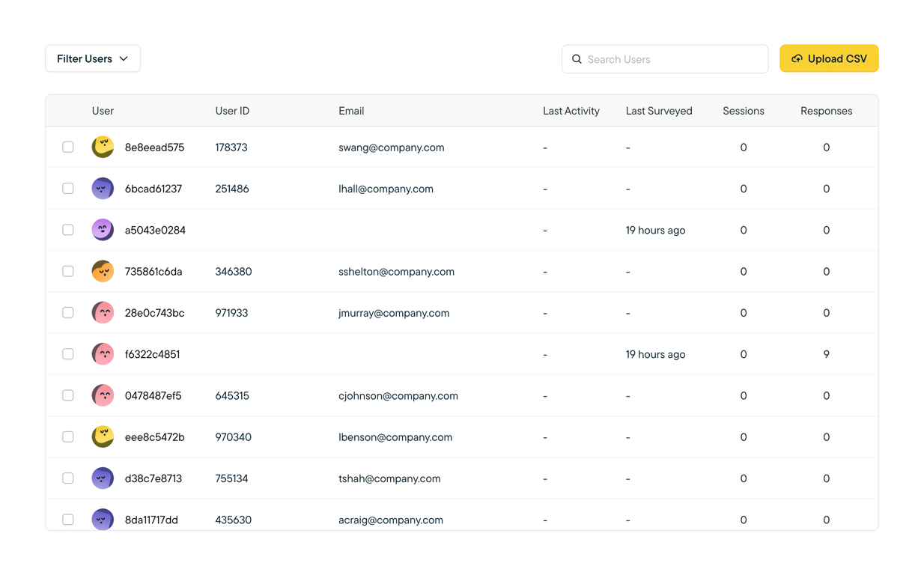Click User ID 755134
This screenshot has width=924, height=575.
[231, 478]
